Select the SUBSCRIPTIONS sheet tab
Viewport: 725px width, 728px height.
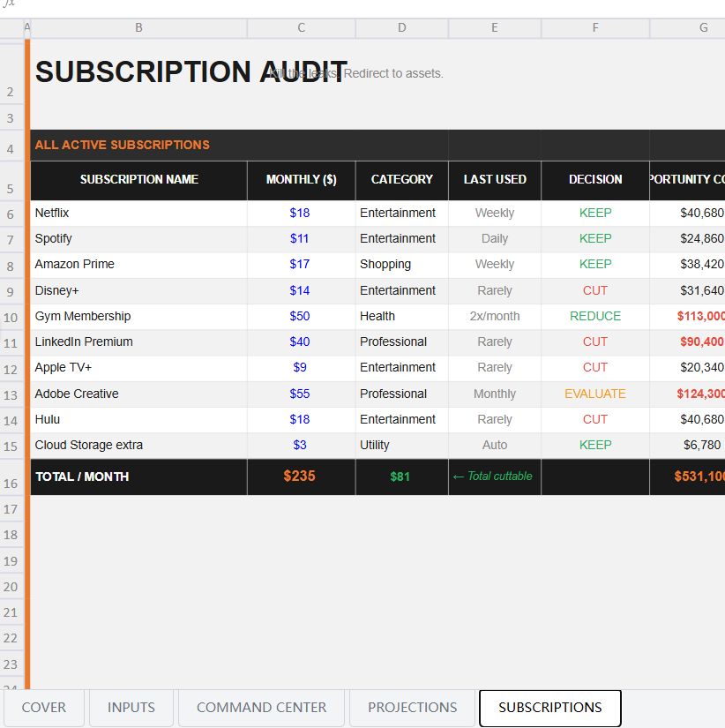tap(550, 707)
